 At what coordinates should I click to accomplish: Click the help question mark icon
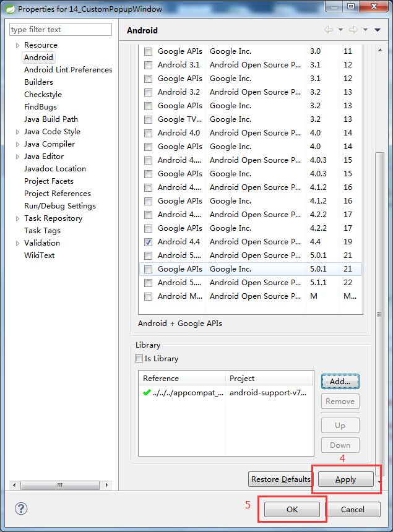click(x=21, y=508)
